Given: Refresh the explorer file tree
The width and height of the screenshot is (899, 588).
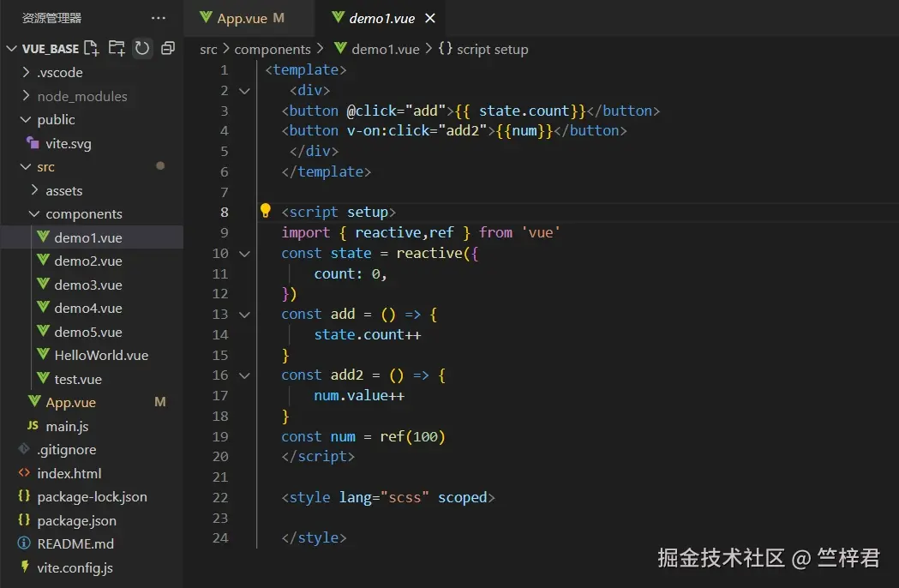Looking at the screenshot, I should [x=142, y=48].
